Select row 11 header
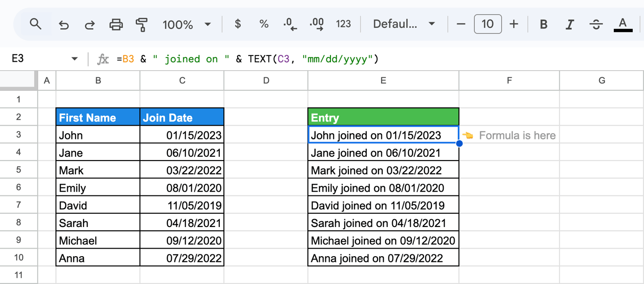 (18, 275)
